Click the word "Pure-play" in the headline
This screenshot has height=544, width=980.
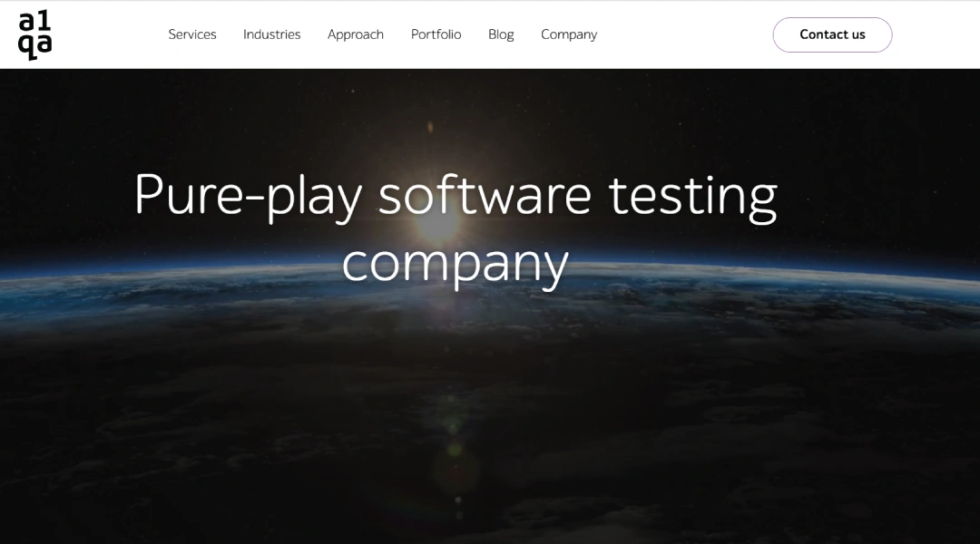tap(248, 195)
